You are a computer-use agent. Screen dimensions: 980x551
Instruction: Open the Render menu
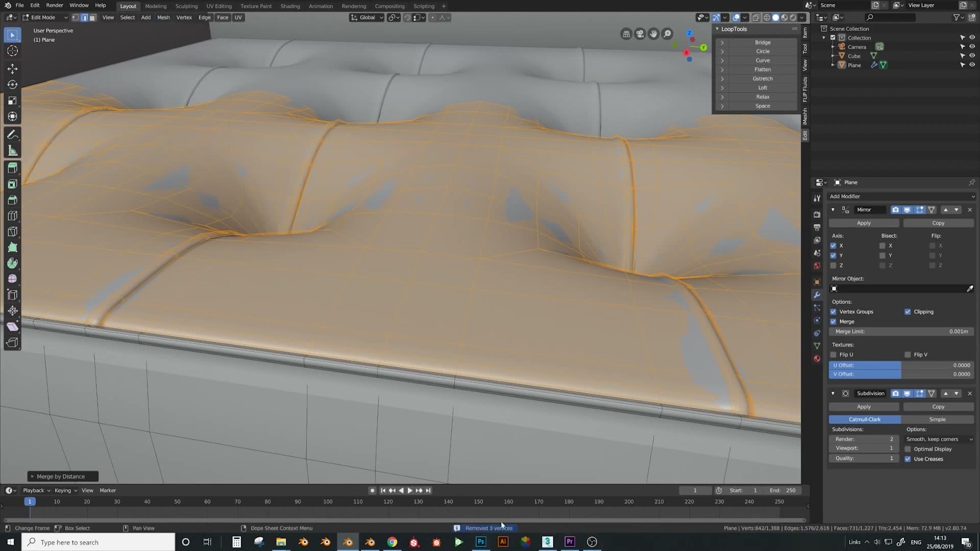coord(55,5)
